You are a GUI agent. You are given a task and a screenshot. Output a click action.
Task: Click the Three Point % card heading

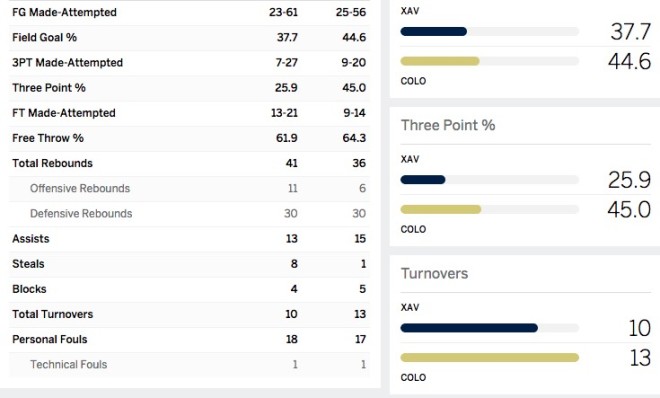448,125
